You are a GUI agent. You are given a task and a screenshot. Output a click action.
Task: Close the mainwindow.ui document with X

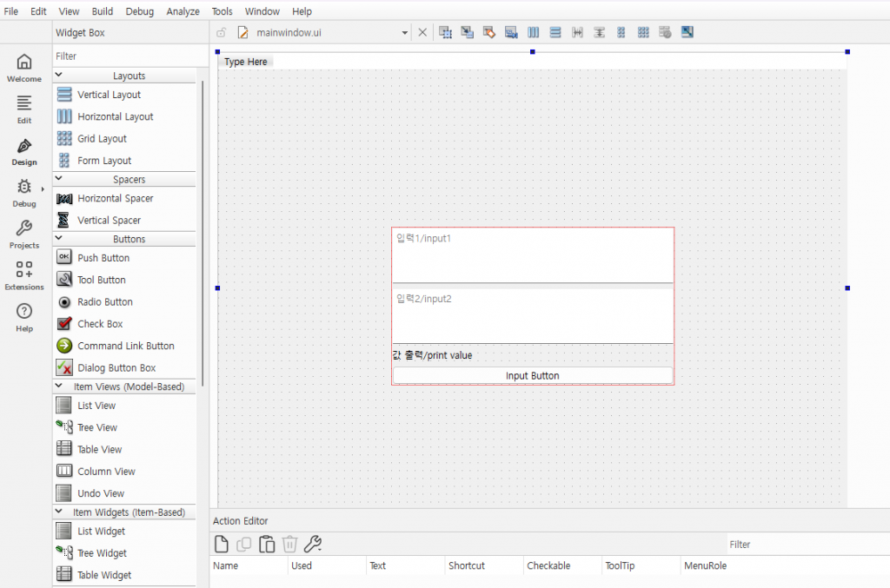click(422, 32)
